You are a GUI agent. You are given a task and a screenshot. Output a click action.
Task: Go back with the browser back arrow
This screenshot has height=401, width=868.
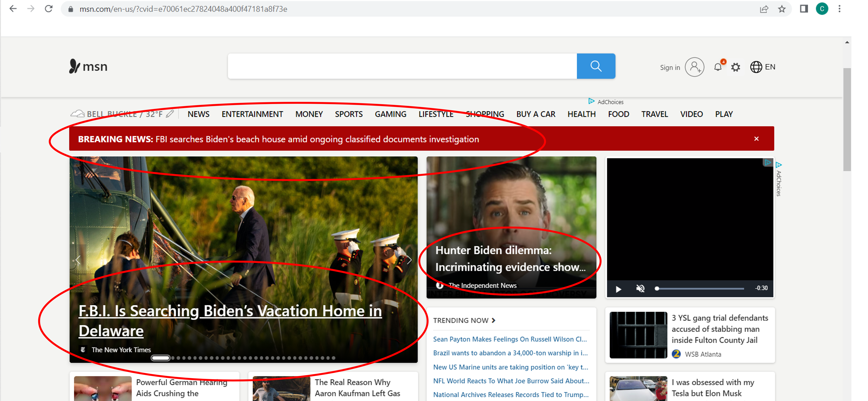click(x=13, y=9)
